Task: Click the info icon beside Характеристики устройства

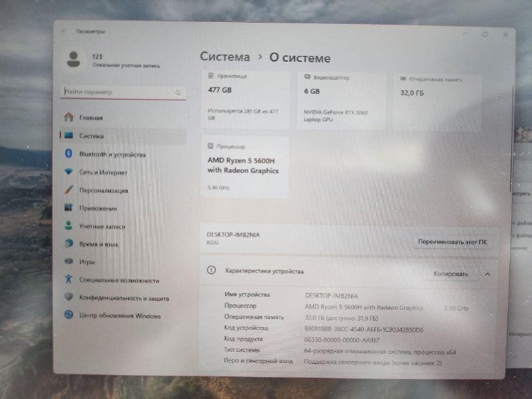Action: pyautogui.click(x=211, y=271)
